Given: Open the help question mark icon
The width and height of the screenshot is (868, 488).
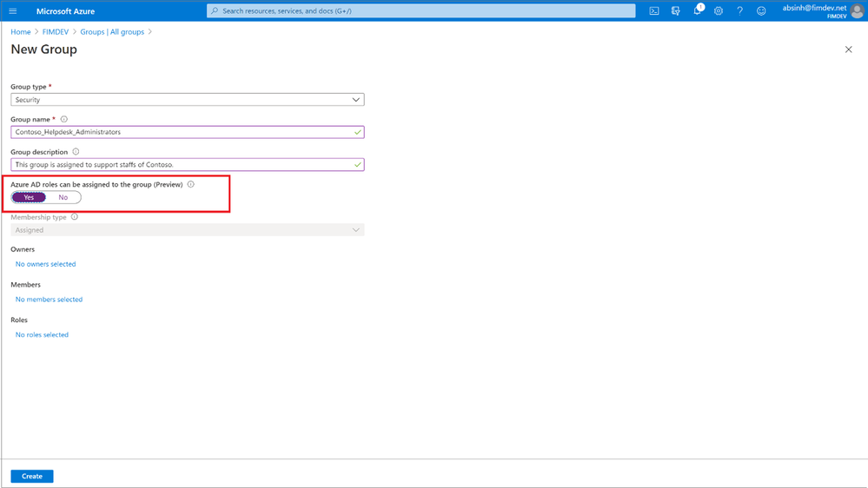Looking at the screenshot, I should click(x=739, y=11).
